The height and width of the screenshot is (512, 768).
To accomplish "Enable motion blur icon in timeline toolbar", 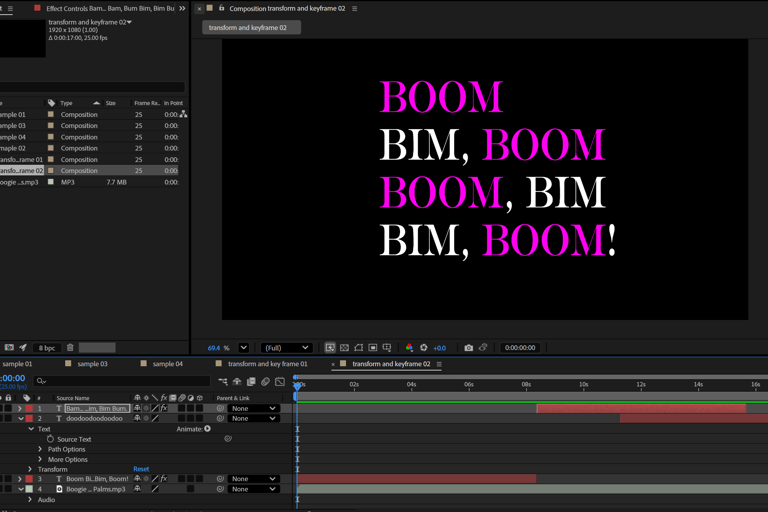I will [265, 381].
